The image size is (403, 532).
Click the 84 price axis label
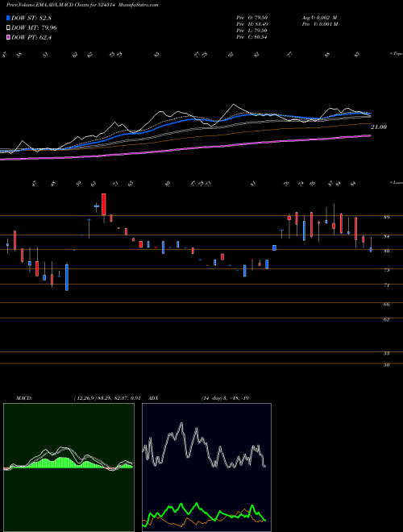pos(386,236)
